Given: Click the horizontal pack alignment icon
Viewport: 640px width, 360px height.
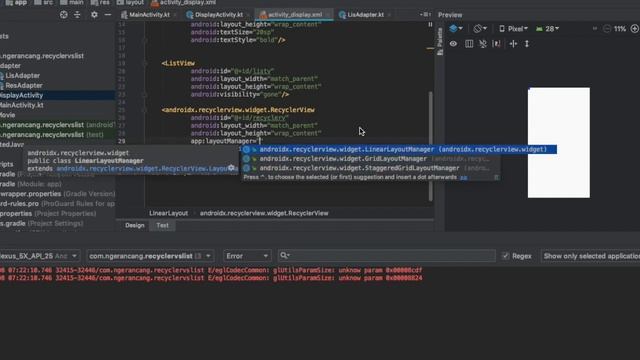Looking at the screenshot, I should pyautogui.click(x=513, y=44).
